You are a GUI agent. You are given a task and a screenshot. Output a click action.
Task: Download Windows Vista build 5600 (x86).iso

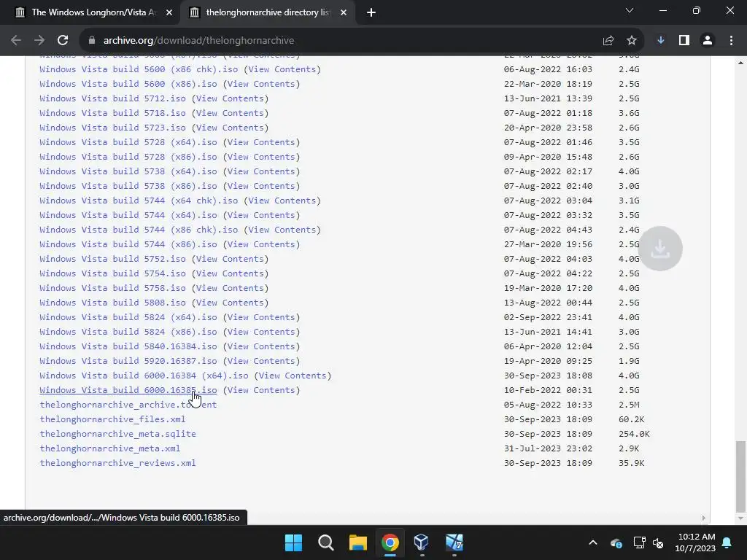[x=128, y=83]
